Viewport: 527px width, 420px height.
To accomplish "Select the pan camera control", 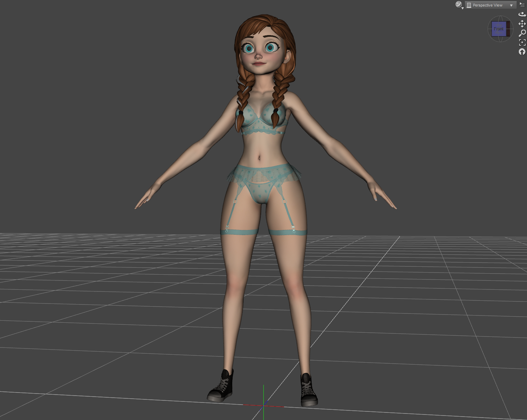I will [522, 24].
